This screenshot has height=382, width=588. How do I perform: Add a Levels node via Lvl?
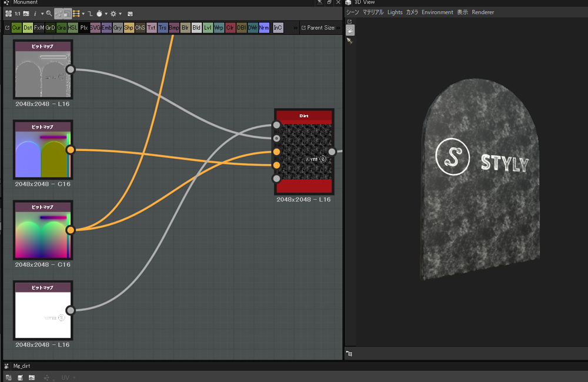point(208,28)
